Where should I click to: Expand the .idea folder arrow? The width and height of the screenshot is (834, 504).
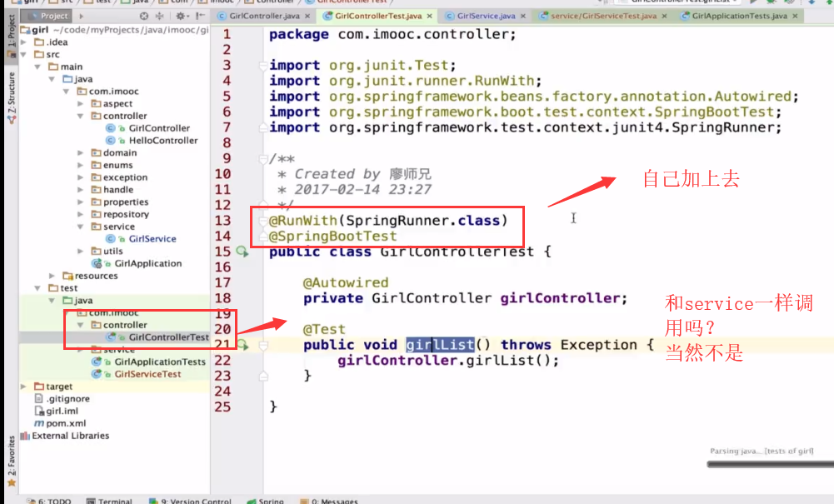pos(23,42)
